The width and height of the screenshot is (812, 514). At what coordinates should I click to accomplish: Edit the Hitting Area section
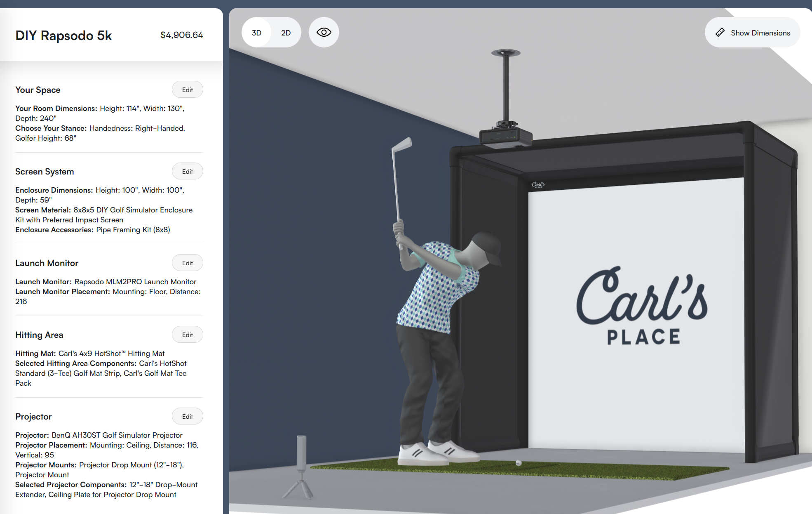pos(187,335)
